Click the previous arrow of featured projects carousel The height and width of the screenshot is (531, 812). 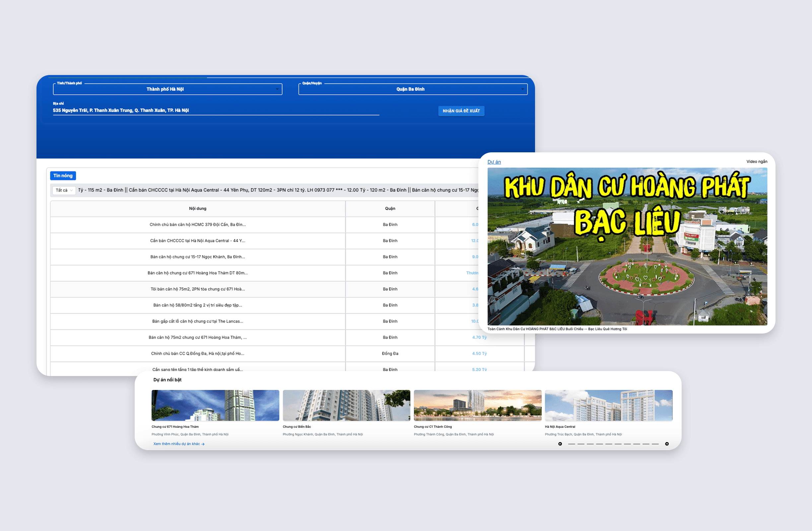[x=560, y=444]
